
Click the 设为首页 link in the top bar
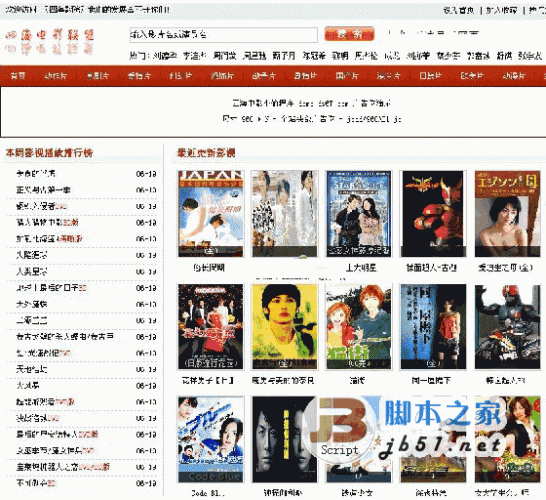pos(459,10)
